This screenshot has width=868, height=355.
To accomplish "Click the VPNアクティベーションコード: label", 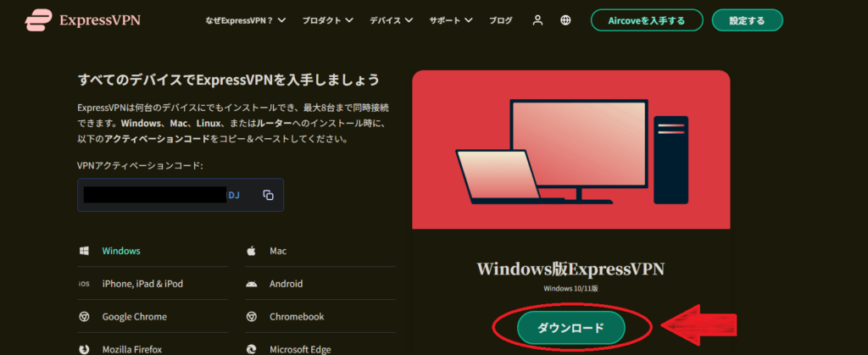I will pos(141,165).
